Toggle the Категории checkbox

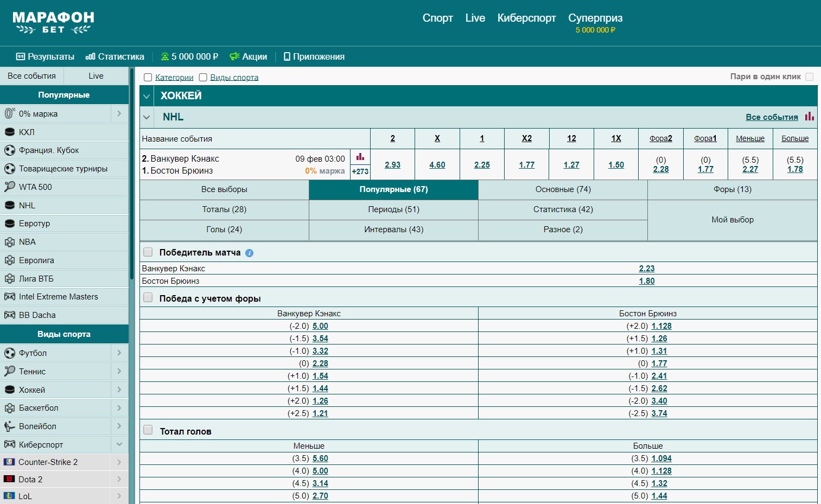coord(148,78)
